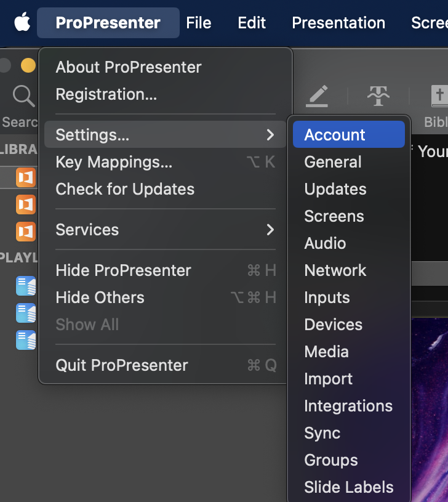448x502 pixels.
Task: Open General settings
Action: [x=349, y=161]
